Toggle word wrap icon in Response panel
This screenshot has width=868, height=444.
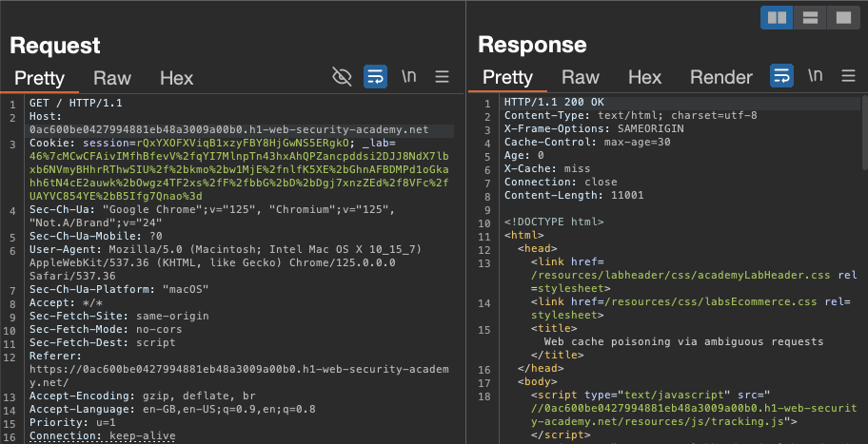pos(781,76)
